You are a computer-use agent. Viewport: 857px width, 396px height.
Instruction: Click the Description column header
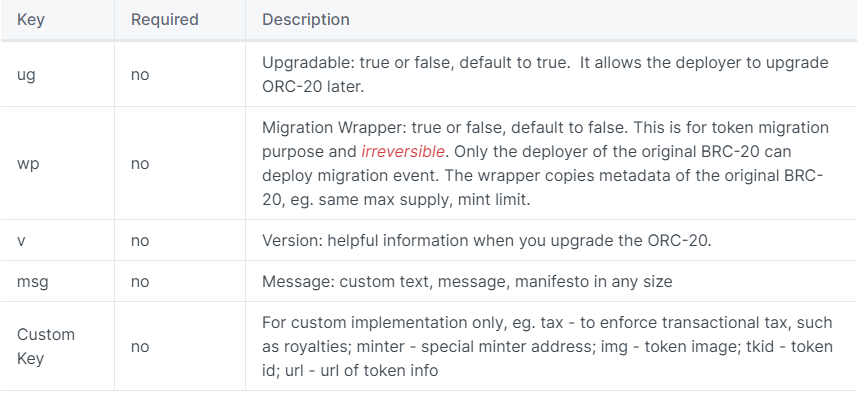(306, 20)
